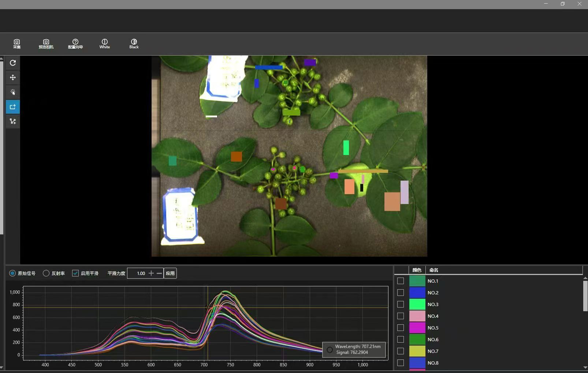588x373 pixels.
Task: Click the 命名 column header
Action: [434, 270]
